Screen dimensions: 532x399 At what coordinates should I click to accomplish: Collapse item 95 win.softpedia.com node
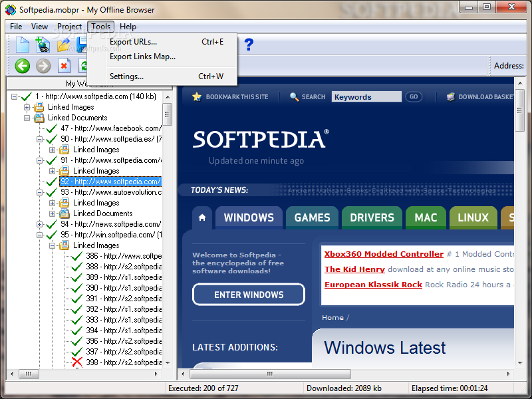pos(39,235)
